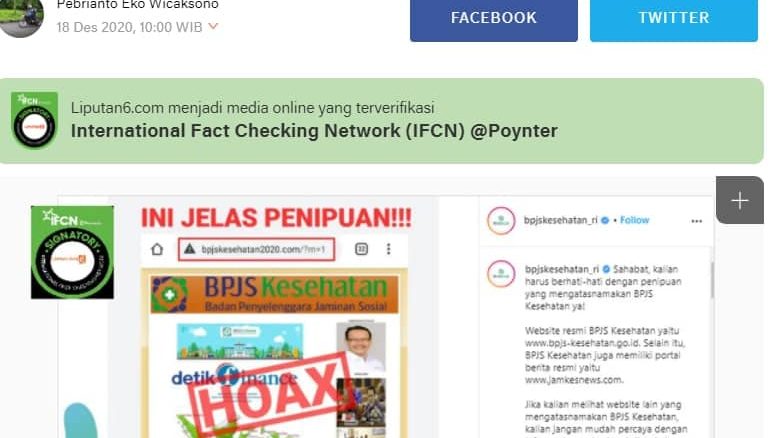Click the Instagram caption scrollbar
Screen dimensions: 782x438
pos(712,280)
